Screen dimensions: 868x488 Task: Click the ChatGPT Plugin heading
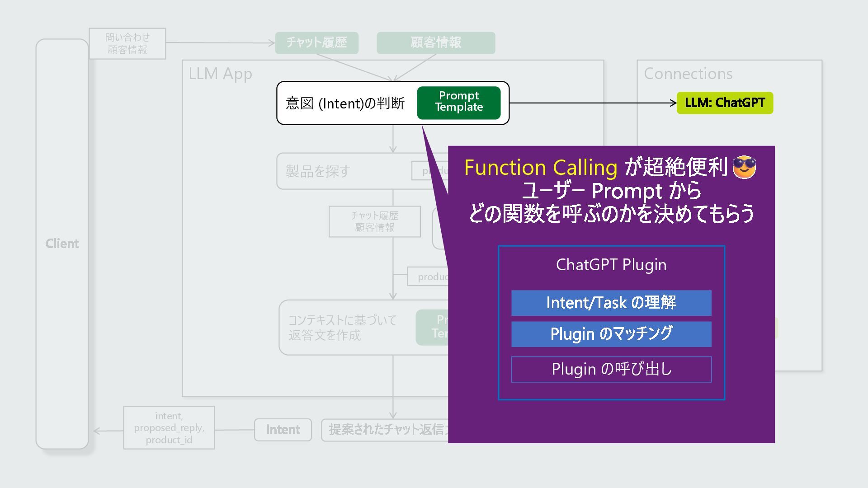tap(611, 265)
